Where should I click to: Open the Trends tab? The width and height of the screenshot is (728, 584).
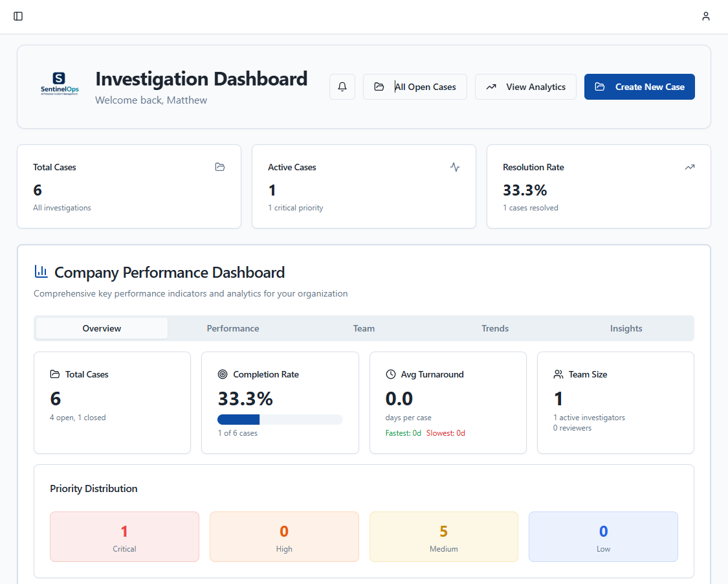click(x=495, y=328)
